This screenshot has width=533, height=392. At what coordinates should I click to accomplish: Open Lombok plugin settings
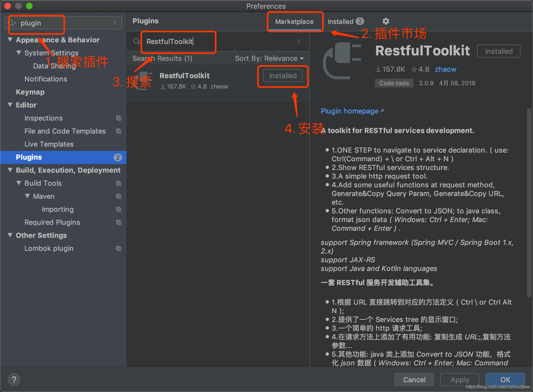(x=49, y=248)
